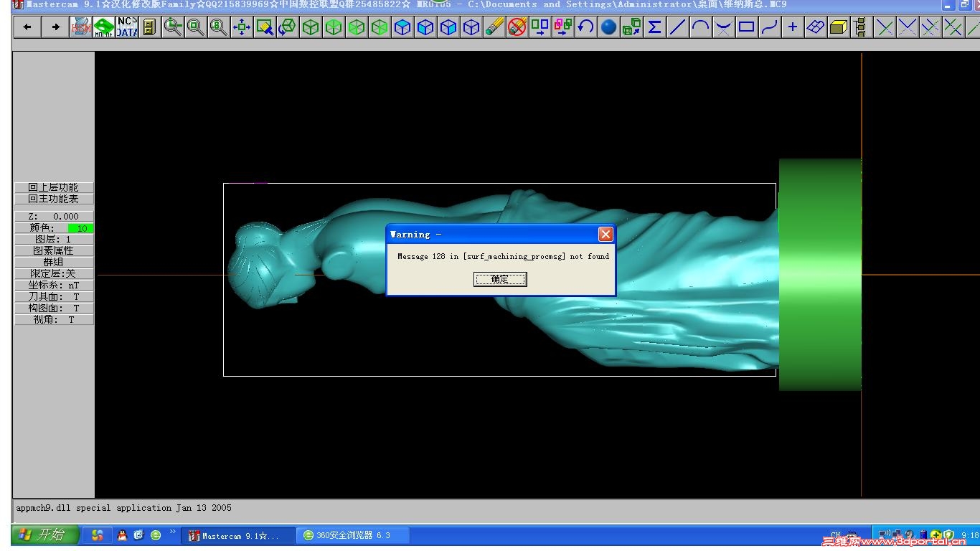Click the surface creation icon
Image resolution: width=980 pixels, height=551 pixels.
coord(815,27)
